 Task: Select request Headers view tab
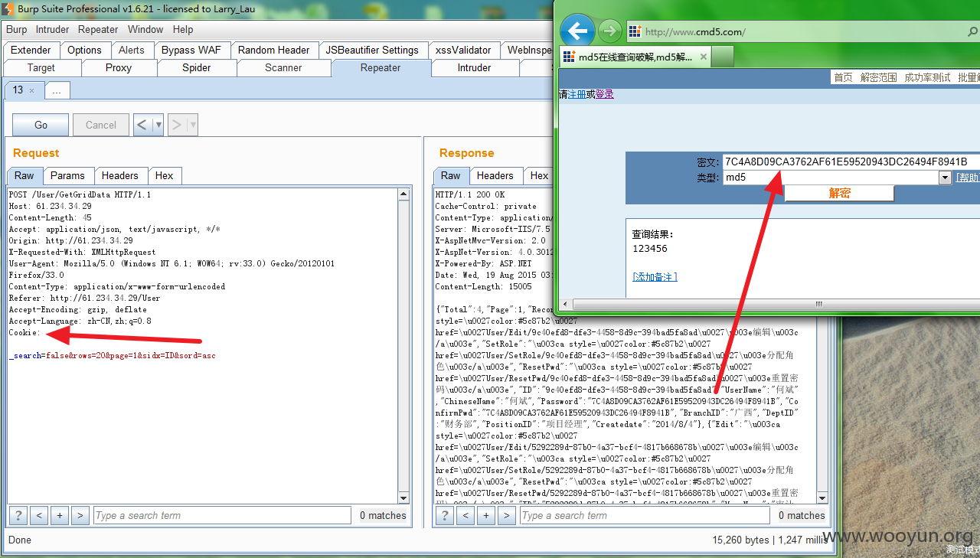[120, 175]
